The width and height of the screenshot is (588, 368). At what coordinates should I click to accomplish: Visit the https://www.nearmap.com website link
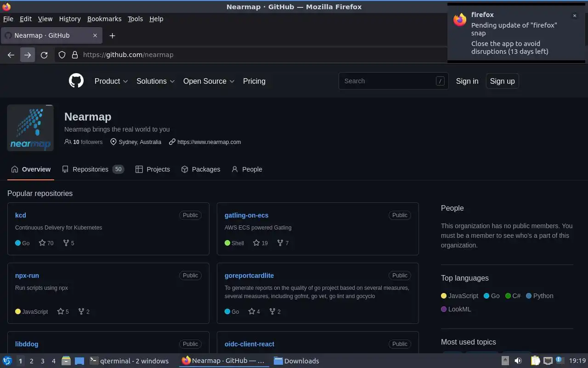tap(209, 142)
